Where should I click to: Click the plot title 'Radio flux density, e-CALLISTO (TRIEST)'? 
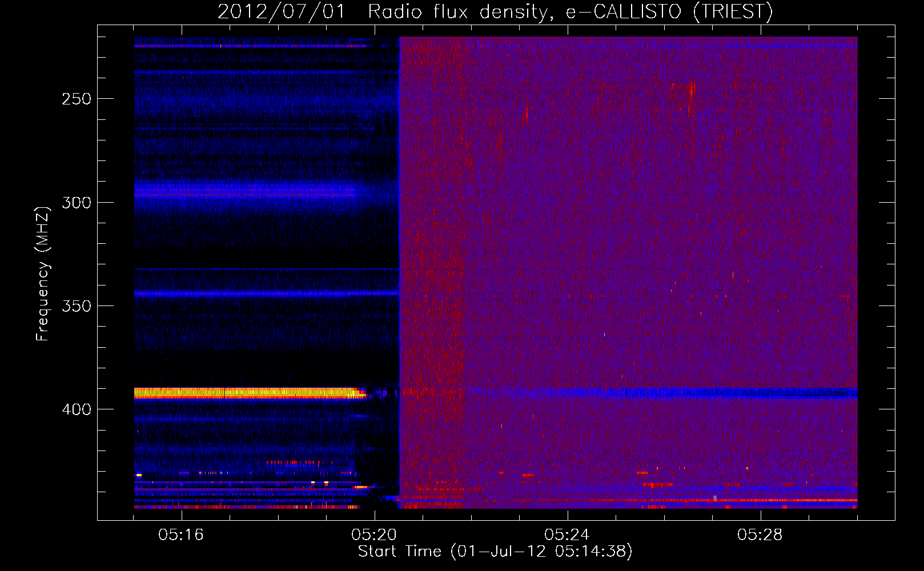[571, 11]
